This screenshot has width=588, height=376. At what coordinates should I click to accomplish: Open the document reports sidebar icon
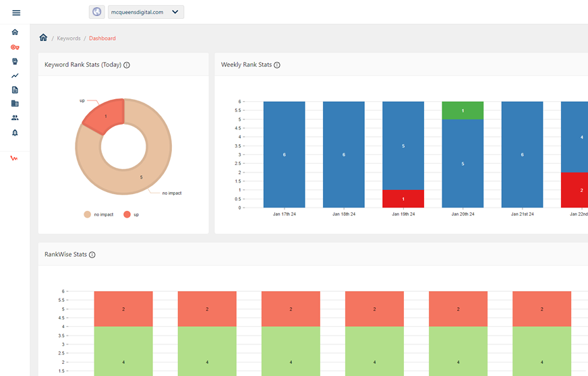click(x=15, y=90)
